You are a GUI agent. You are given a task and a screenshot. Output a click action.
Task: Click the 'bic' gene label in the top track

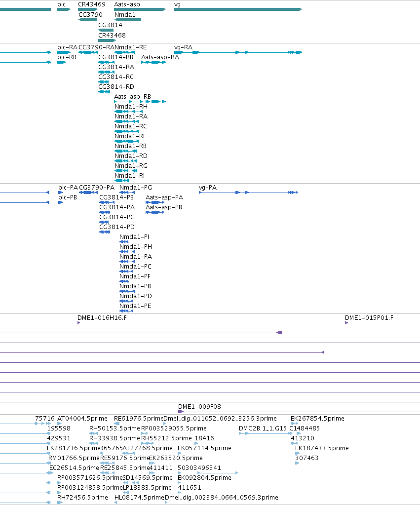tap(61, 4)
